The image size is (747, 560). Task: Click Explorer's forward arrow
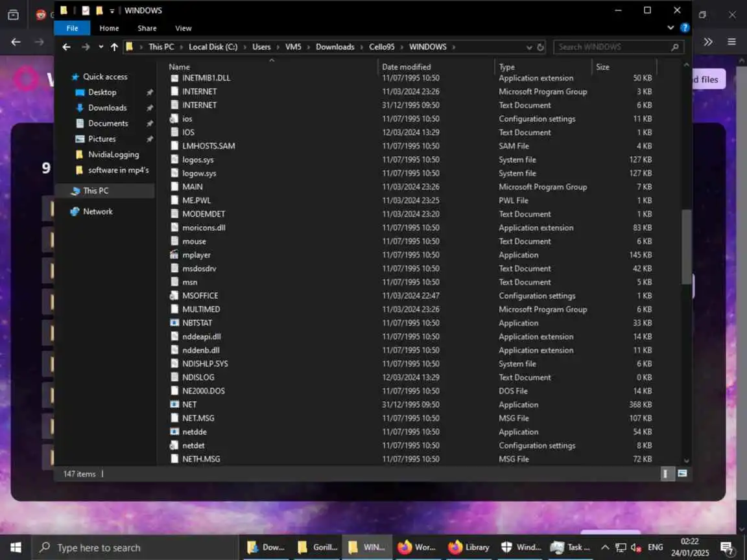pyautogui.click(x=86, y=47)
